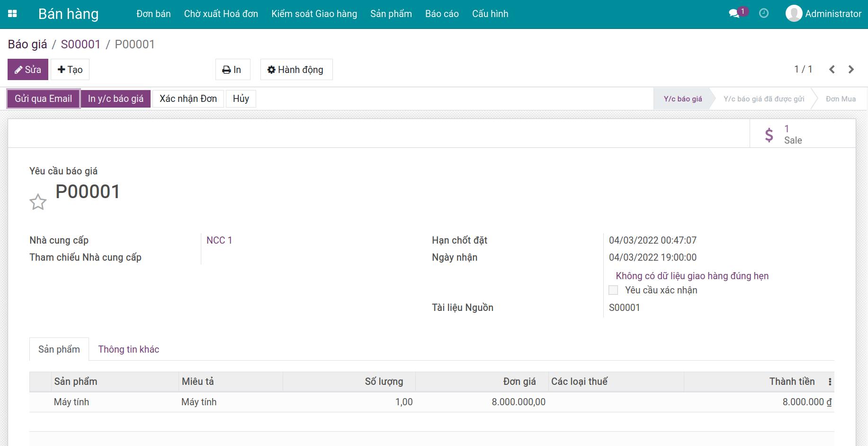Open the Báo cáo menu
The image size is (868, 446).
click(441, 14)
